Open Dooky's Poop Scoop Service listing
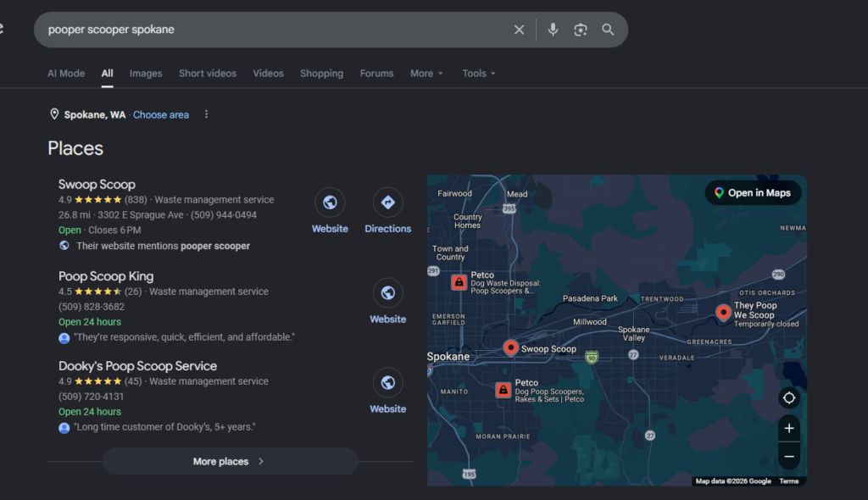This screenshot has width=868, height=500. coord(137,366)
